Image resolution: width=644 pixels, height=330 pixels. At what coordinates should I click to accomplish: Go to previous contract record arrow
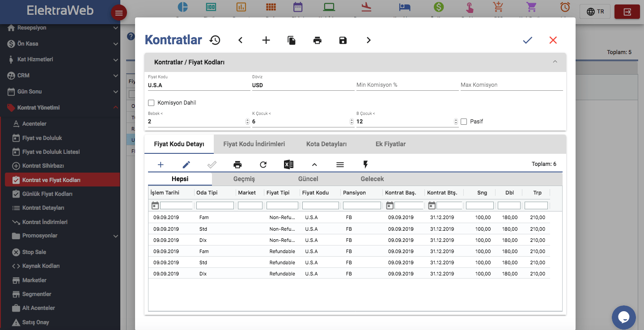[240, 40]
